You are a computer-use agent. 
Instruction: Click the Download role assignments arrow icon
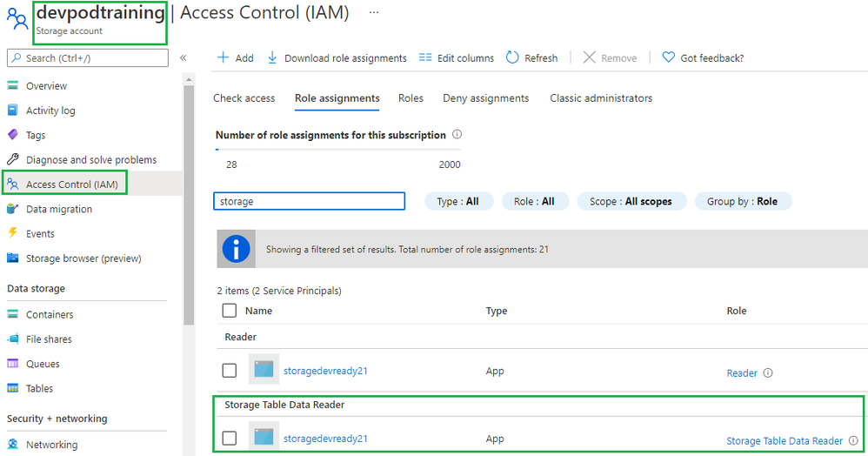click(272, 57)
